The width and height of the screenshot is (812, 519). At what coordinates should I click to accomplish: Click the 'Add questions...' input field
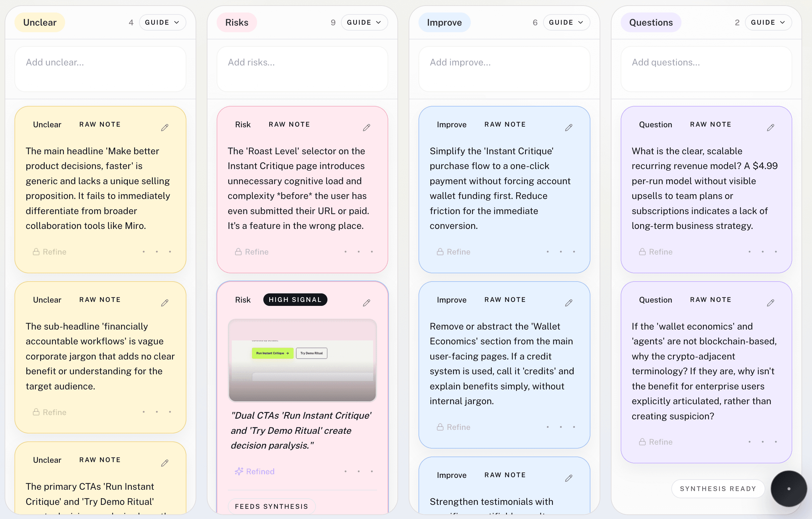point(706,69)
